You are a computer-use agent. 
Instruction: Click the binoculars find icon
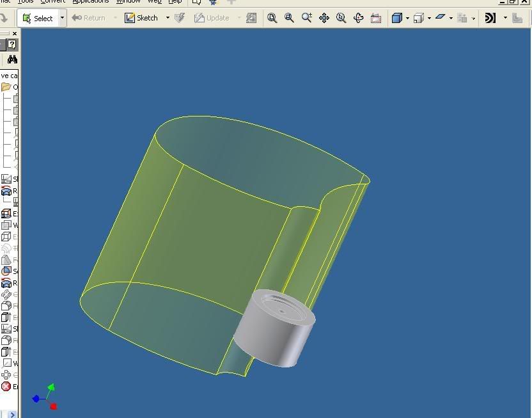pyautogui.click(x=12, y=60)
